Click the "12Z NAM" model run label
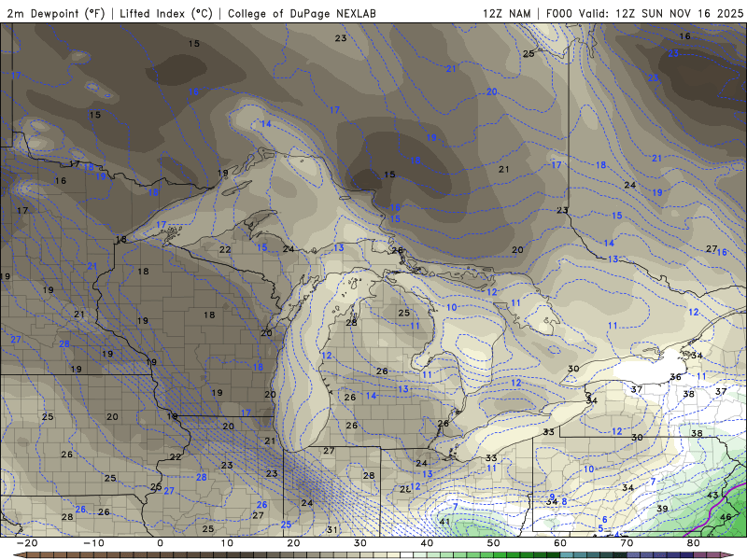Screen dimensions: 747x560 (507, 13)
